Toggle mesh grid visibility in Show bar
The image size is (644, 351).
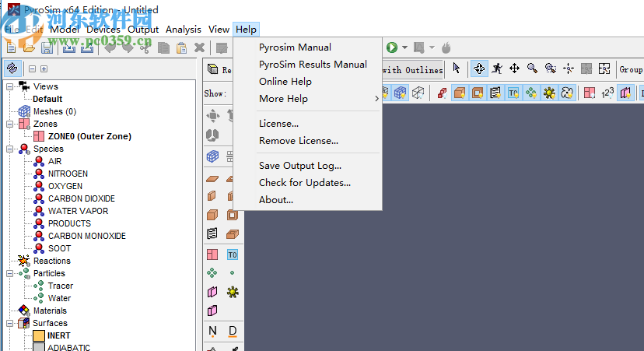[401, 93]
